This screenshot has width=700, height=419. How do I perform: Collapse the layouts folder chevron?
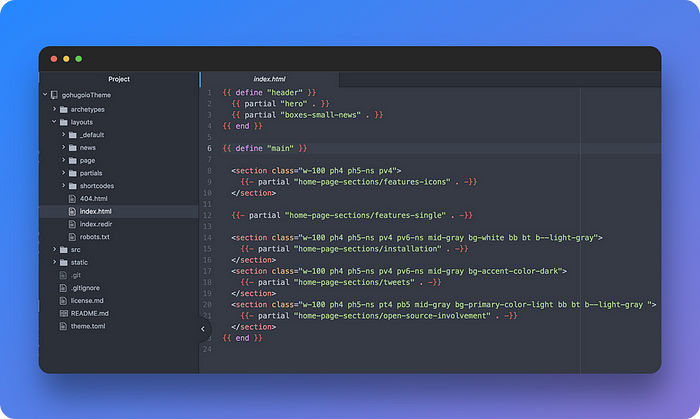click(x=54, y=121)
